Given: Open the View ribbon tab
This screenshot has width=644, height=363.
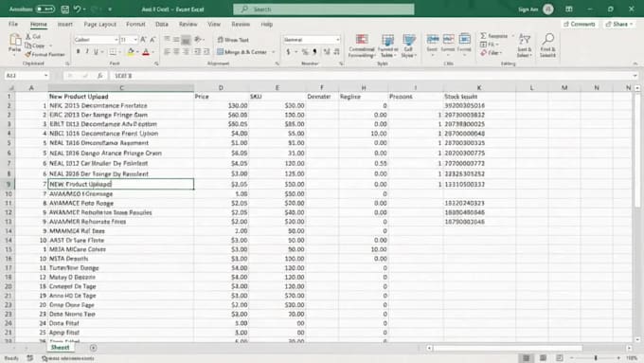Looking at the screenshot, I should coord(214,25).
